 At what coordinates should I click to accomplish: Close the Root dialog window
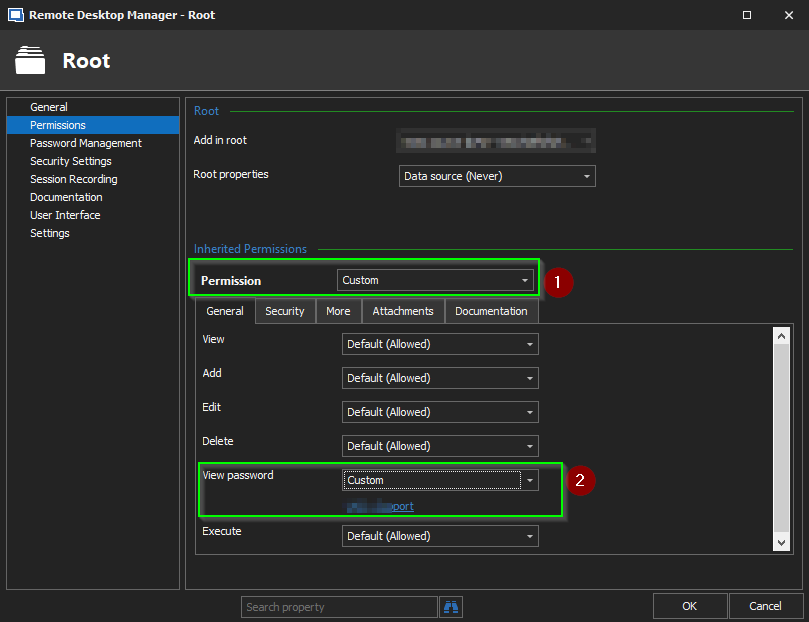click(789, 15)
